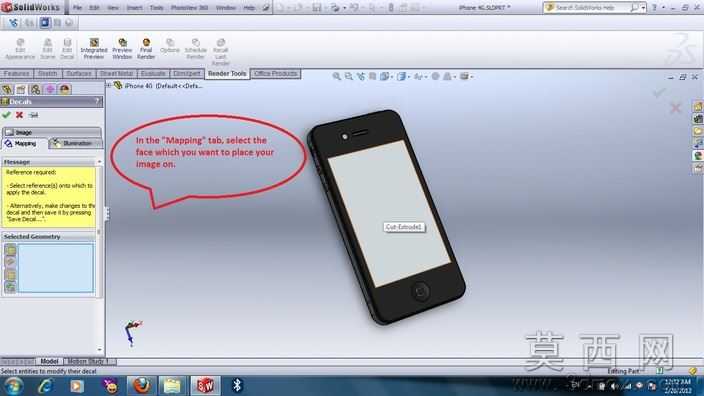Open PropertyManager tab icon
The image size is (704, 396).
coord(21,89)
